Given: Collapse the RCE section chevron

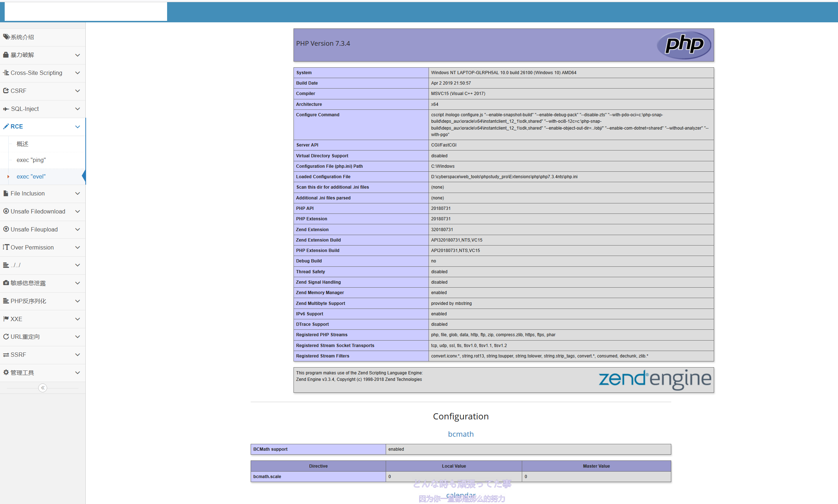Looking at the screenshot, I should click(77, 127).
